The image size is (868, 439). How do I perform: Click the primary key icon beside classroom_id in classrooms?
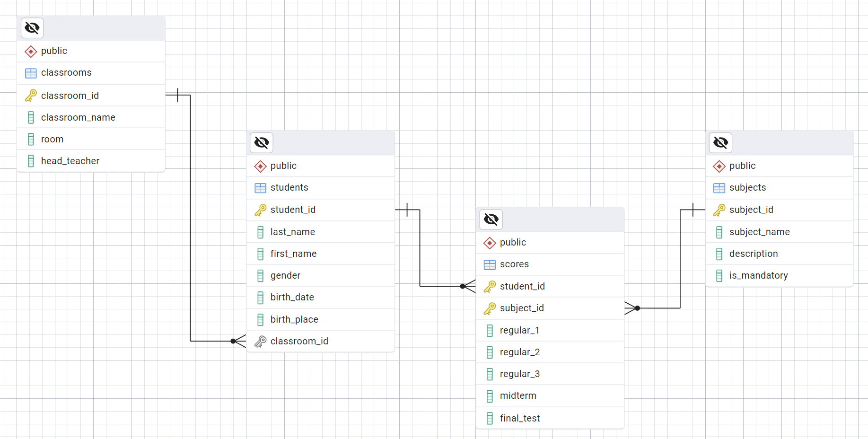[31, 96]
